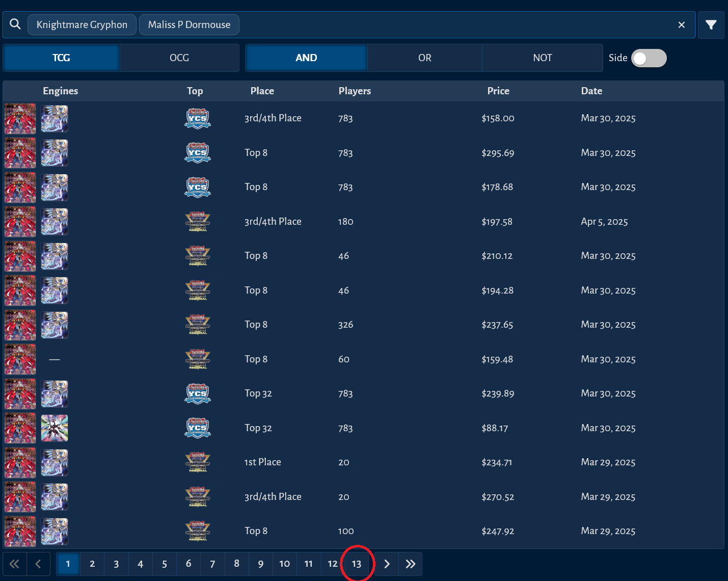
Task: Click the YCS badge in the $178.68 row
Action: [198, 187]
